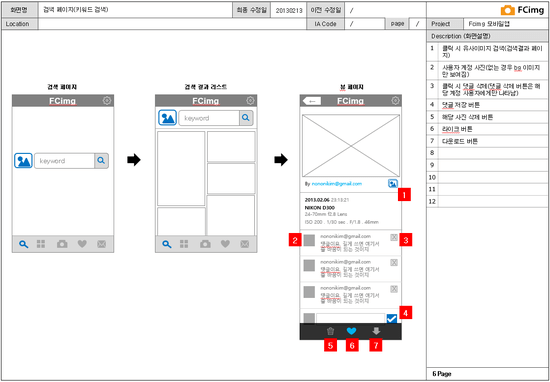The width and height of the screenshot is (550, 382).
Task: Focus the new comment input box
Action: 350,318
